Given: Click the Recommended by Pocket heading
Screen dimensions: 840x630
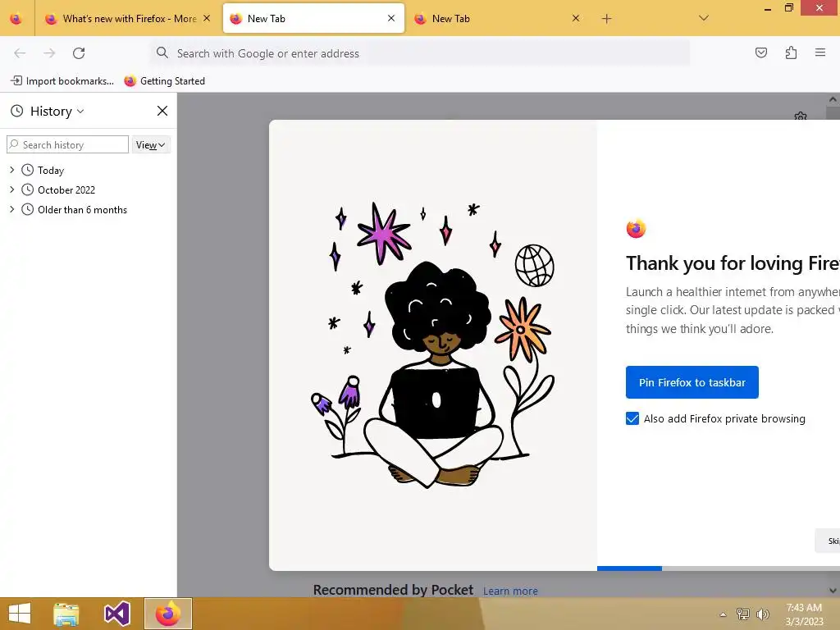Looking at the screenshot, I should tap(393, 590).
